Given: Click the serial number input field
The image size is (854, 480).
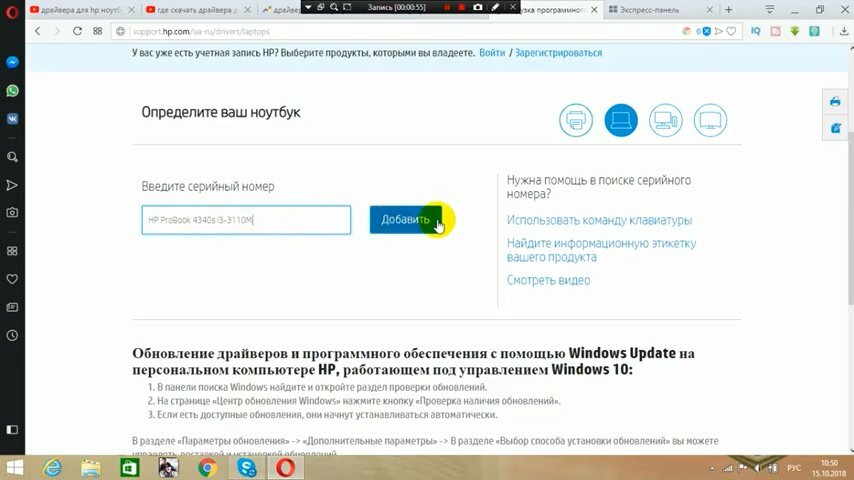Looking at the screenshot, I should (246, 220).
